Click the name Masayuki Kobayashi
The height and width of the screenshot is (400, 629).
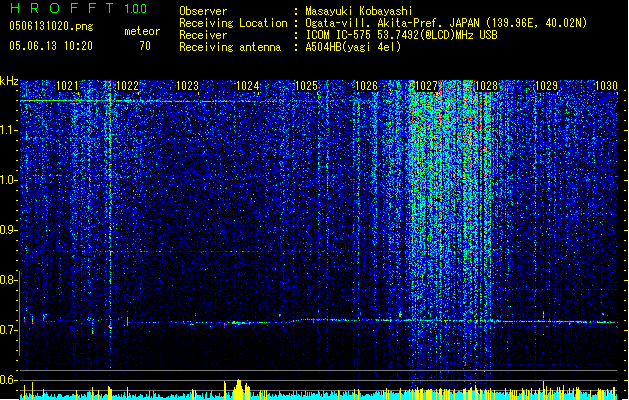click(x=359, y=11)
